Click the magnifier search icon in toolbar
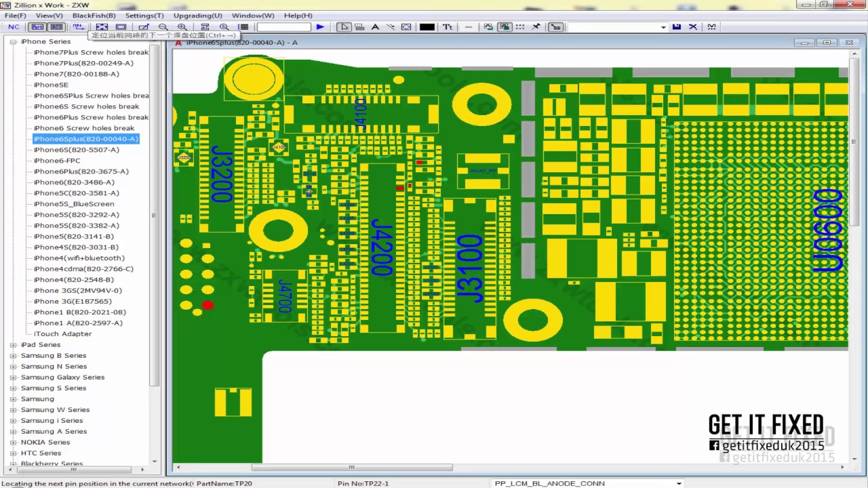Image resolution: width=868 pixels, height=488 pixels. click(x=224, y=27)
